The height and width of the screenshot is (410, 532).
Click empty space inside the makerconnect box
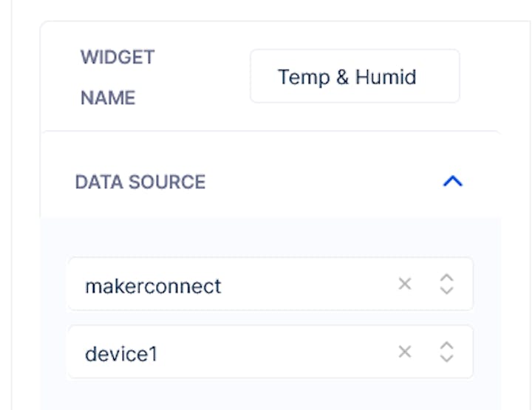[310, 284]
